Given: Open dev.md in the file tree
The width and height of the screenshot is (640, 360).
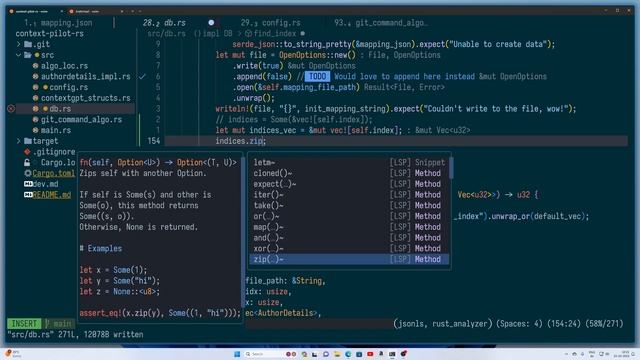Looking at the screenshot, I should 46,184.
